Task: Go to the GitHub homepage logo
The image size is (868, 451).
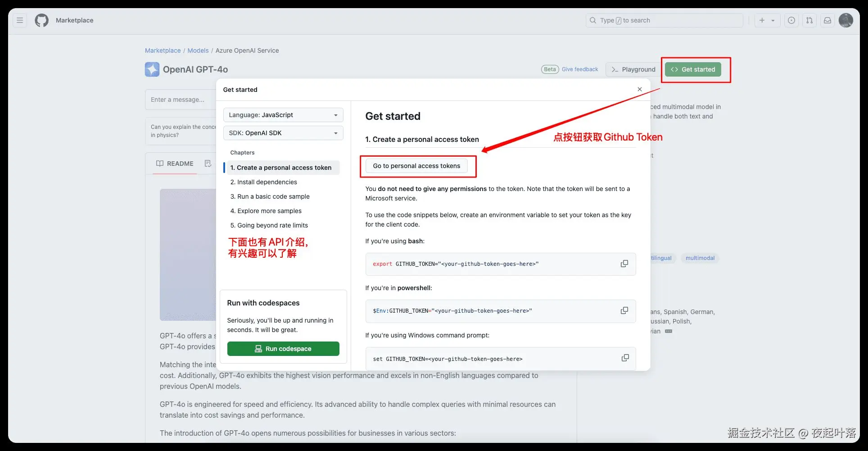Action: tap(41, 20)
